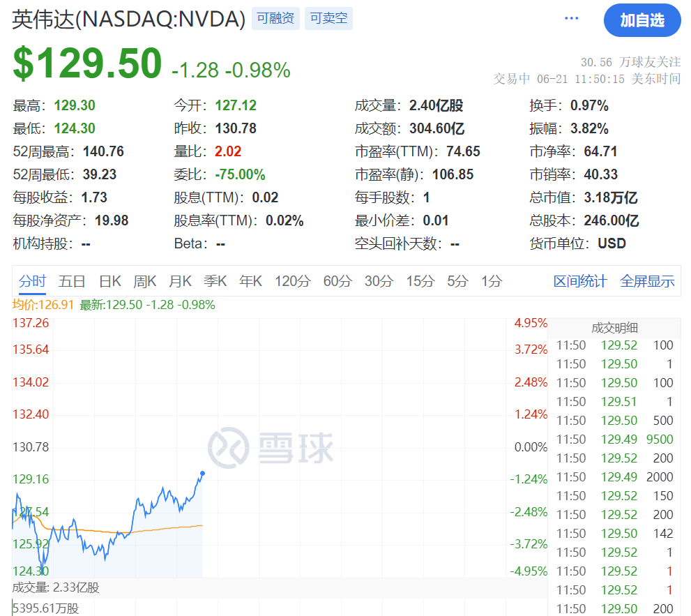The width and height of the screenshot is (691, 616).
Task: Switch to the 五日 chart tab
Action: 71,281
